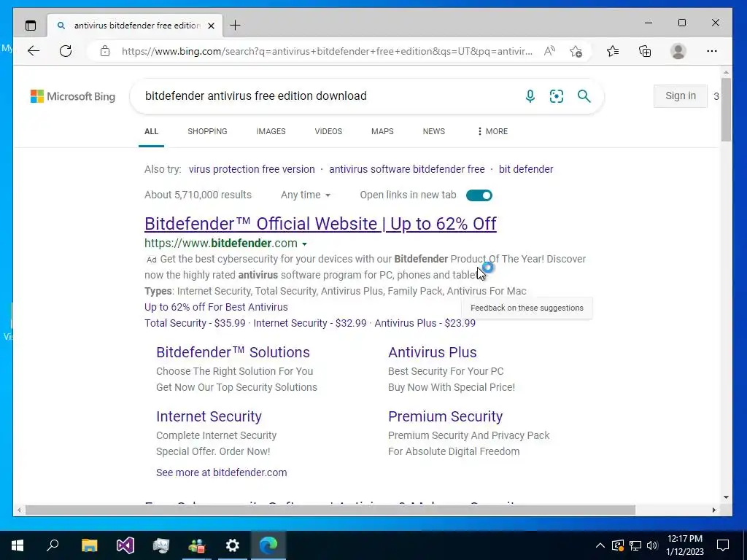The width and height of the screenshot is (747, 560).
Task: Click the search magnifier button
Action: 584,96
